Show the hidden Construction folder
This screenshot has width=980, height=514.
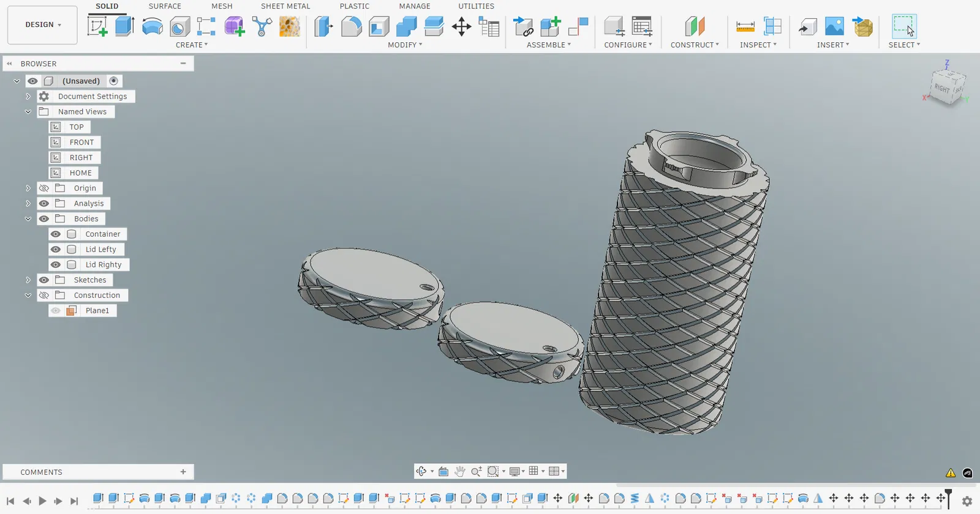point(44,296)
